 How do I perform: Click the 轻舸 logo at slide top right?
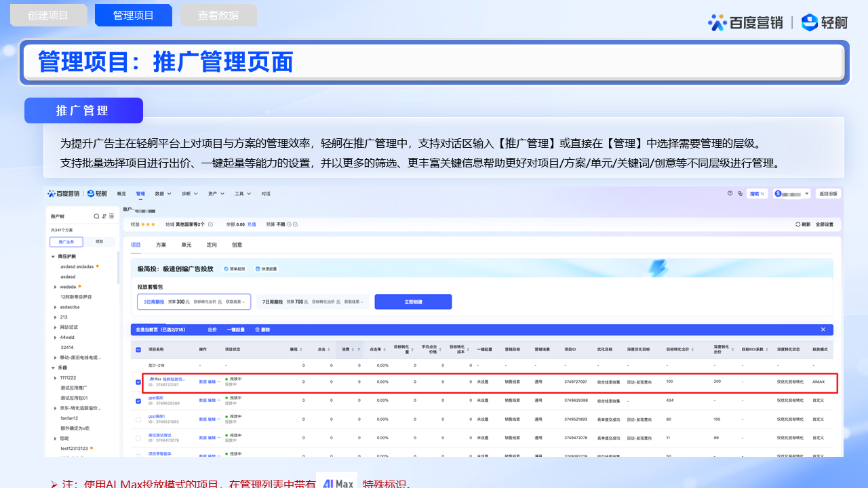[x=825, y=22]
